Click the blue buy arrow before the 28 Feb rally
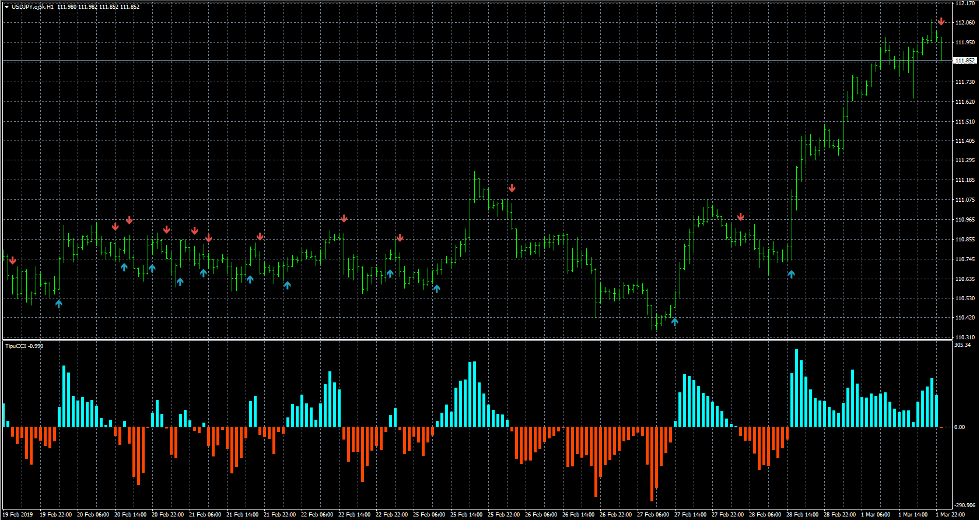Image resolution: width=980 pixels, height=520 pixels. 792,274
